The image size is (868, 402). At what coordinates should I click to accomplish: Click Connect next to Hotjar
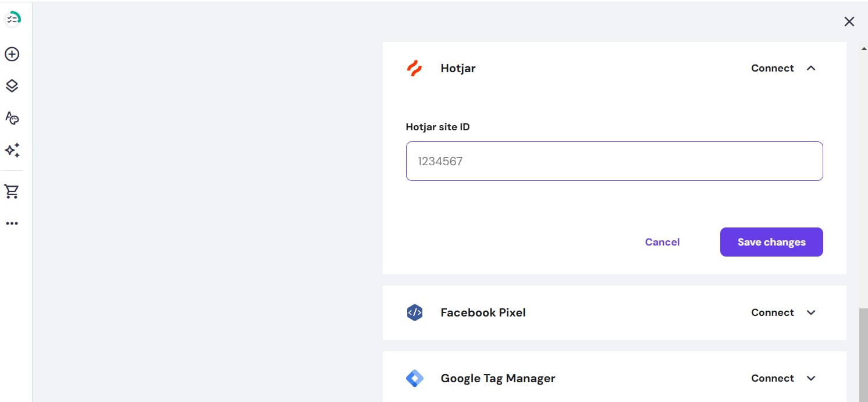[772, 68]
